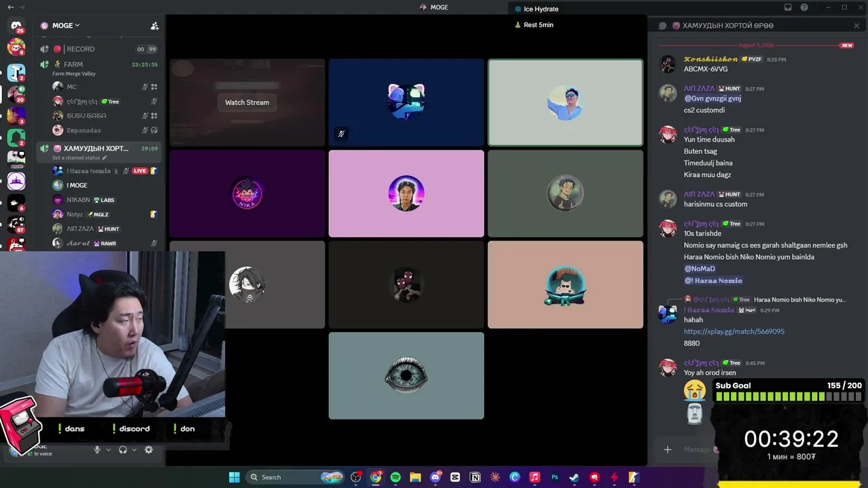Edit channel status pencil icon
868x488 pixels.
104,158
